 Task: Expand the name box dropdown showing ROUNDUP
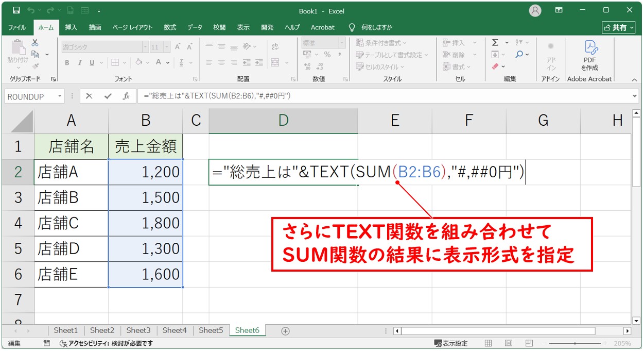click(x=59, y=96)
